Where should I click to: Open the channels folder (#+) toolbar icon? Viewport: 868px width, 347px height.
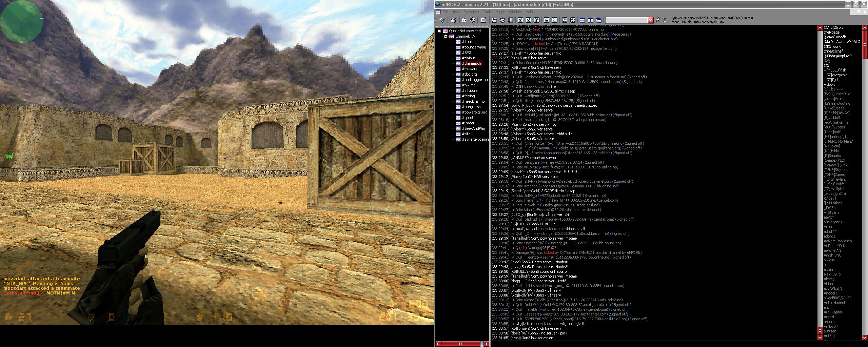pyautogui.click(x=465, y=20)
